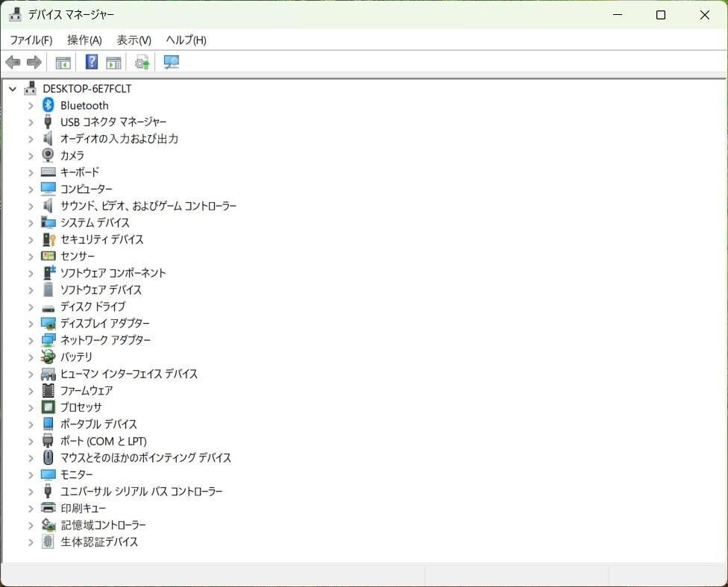Open the Help question-mark toolbar icon
The width and height of the screenshot is (728, 587).
click(x=92, y=62)
